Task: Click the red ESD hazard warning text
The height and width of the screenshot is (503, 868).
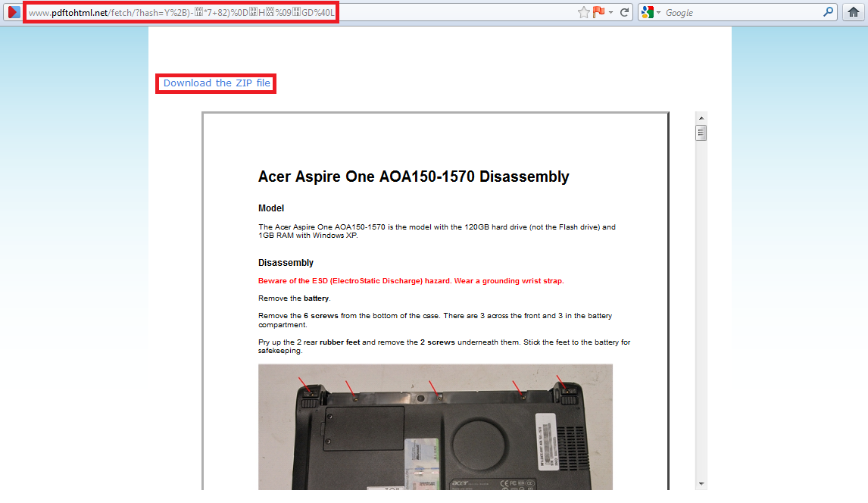Action: pos(411,281)
